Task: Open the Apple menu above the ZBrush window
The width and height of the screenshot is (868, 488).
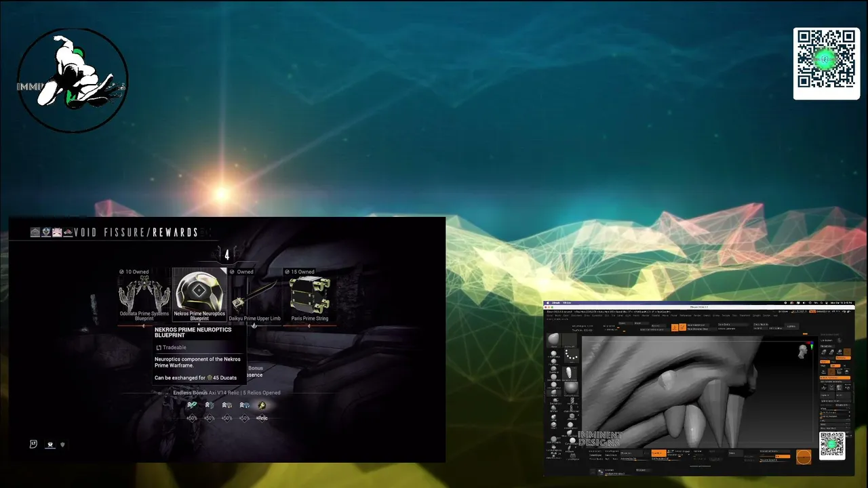Action: coord(549,303)
